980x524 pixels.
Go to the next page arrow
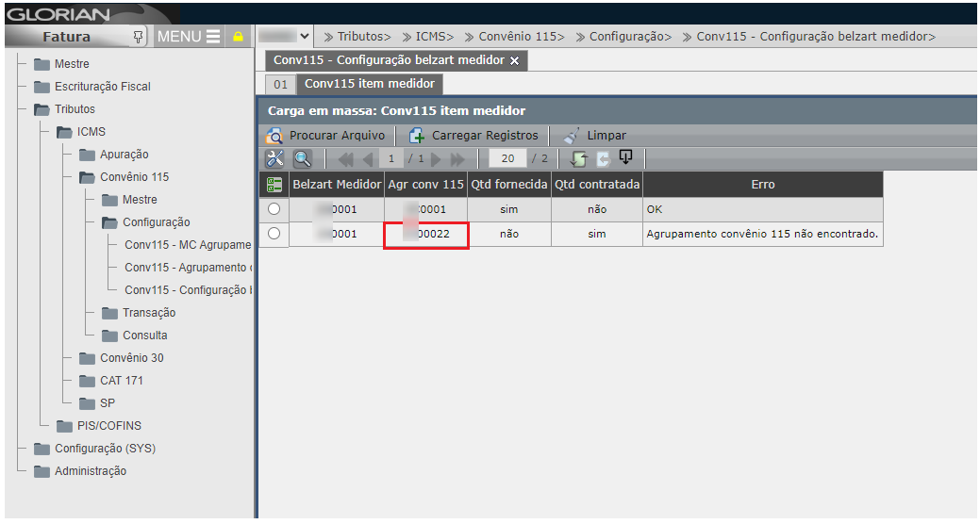(x=436, y=158)
